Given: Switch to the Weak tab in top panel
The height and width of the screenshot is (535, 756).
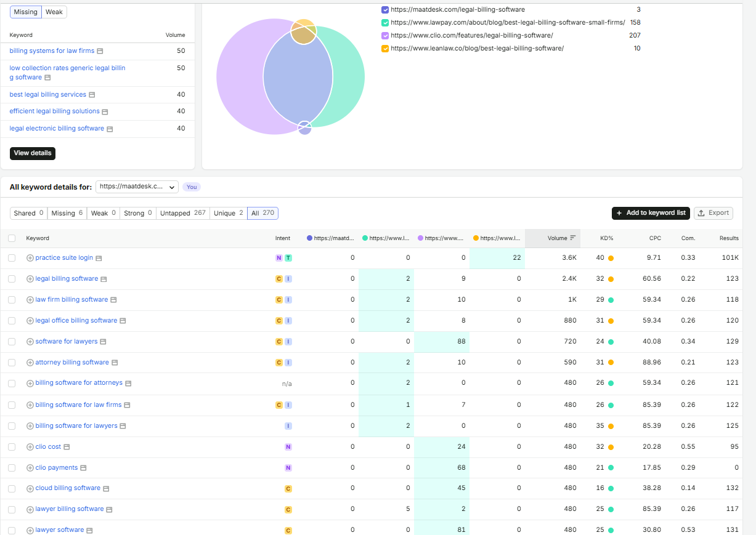Looking at the screenshot, I should click(54, 12).
